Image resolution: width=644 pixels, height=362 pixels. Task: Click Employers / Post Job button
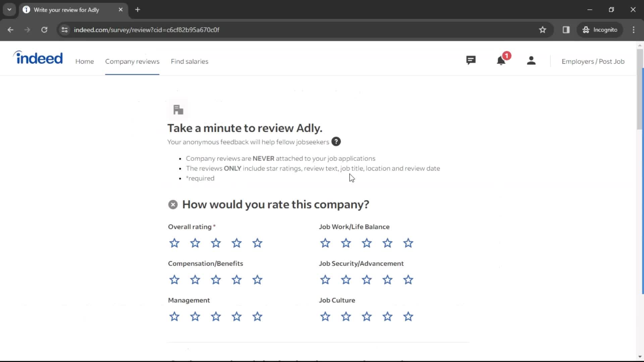pos(593,61)
